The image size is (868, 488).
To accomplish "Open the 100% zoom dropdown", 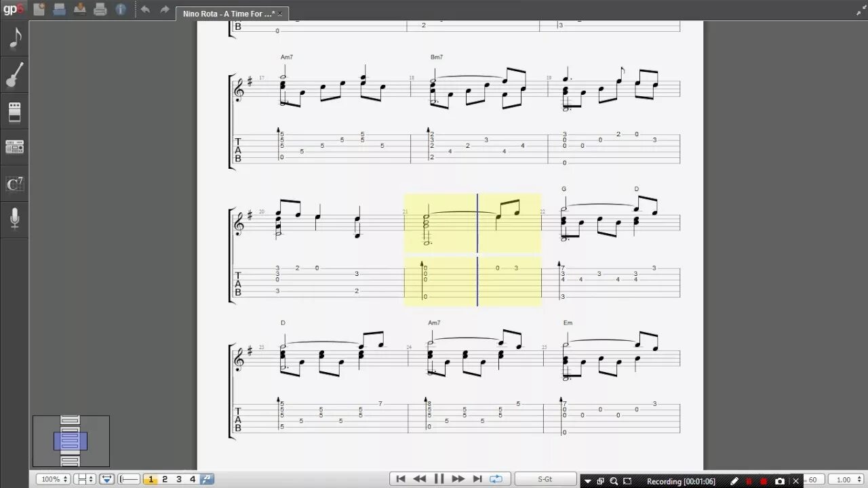I will click(x=52, y=479).
